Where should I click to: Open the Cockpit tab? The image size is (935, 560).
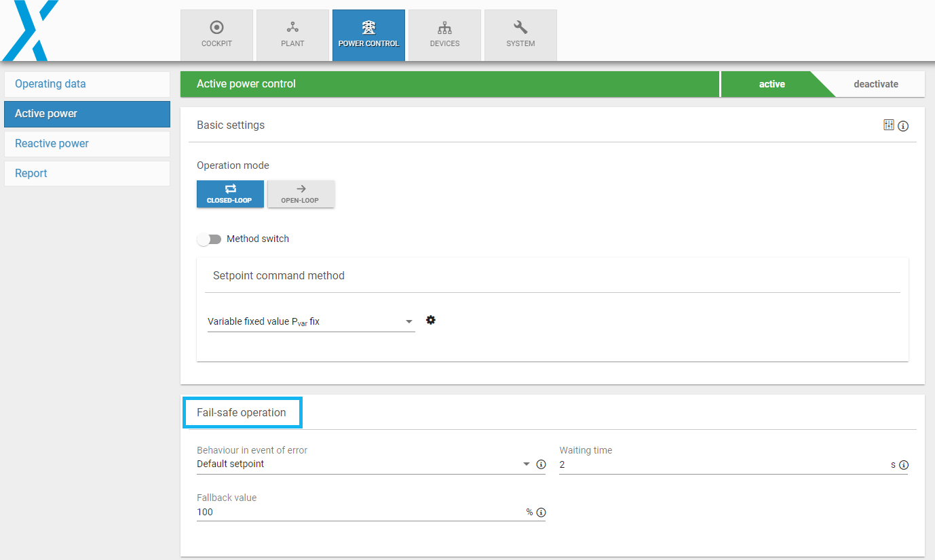pos(216,35)
